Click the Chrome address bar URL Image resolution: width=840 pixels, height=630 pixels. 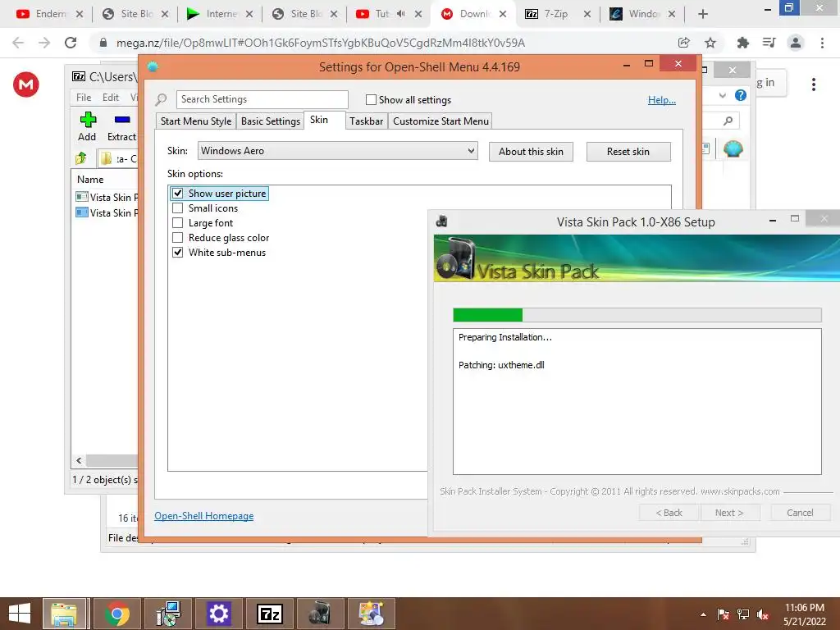click(x=321, y=43)
